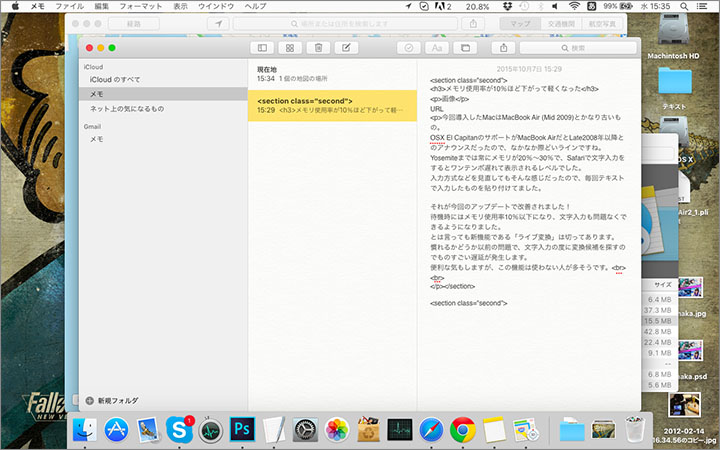
Task: Open Preview from the Dock
Action: pos(147,430)
